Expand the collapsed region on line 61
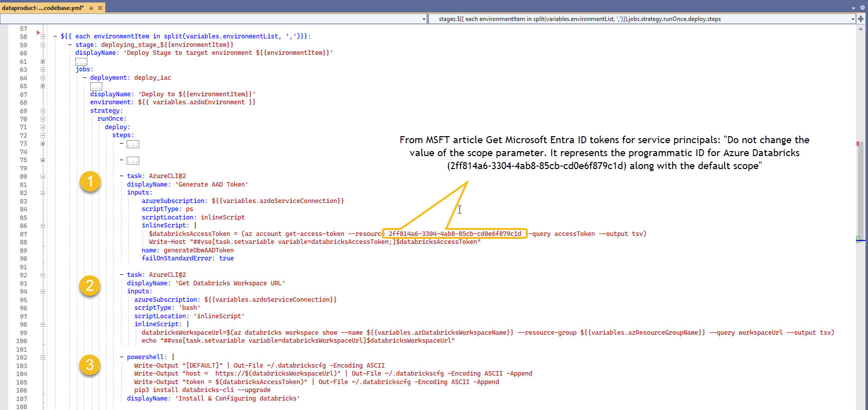868x410 pixels. coord(42,62)
